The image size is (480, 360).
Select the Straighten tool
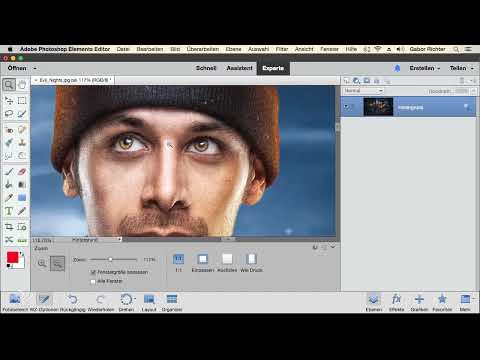22,240
